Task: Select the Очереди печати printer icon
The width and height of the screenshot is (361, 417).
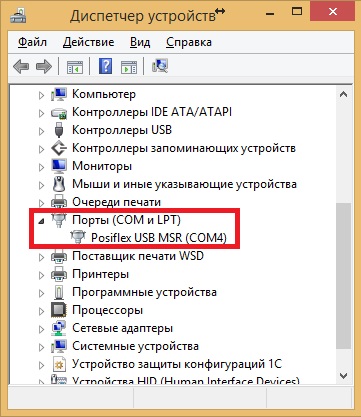Action: click(59, 202)
